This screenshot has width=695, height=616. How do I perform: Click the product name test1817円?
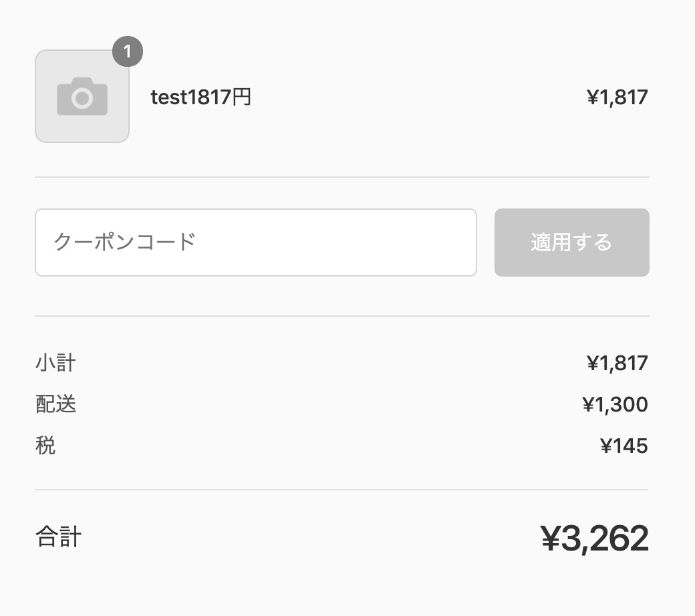[x=200, y=98]
